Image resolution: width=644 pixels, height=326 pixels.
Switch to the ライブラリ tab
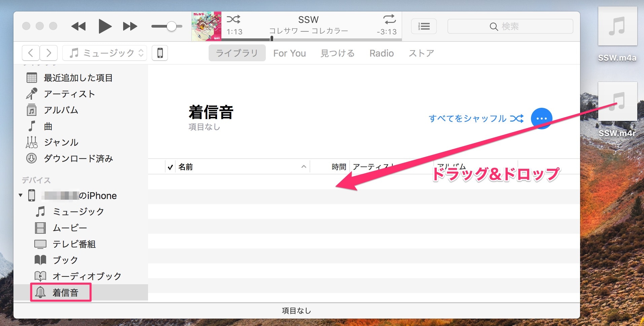[237, 53]
